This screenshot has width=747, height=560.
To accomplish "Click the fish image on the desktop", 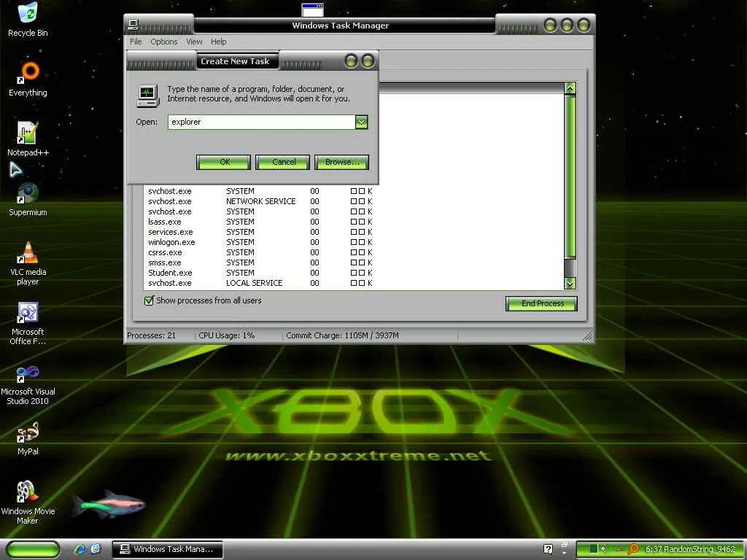I will 109,505.
